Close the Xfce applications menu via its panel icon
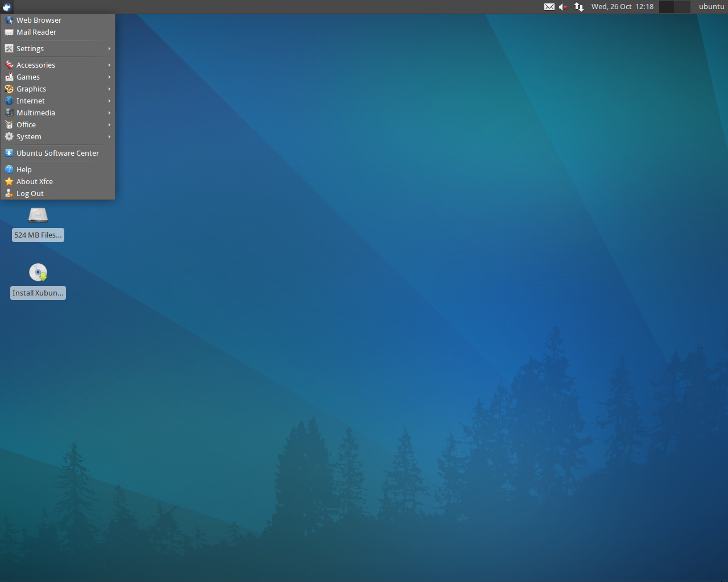The width and height of the screenshot is (728, 582). click(7, 7)
